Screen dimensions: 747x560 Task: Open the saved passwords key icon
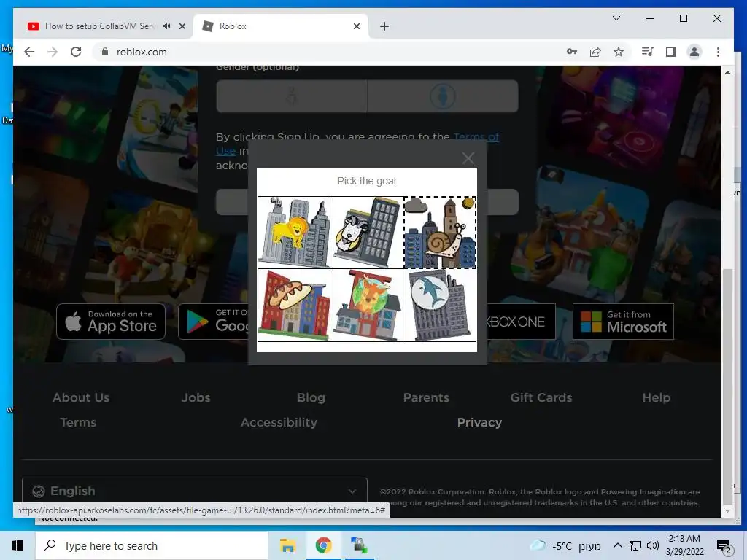pyautogui.click(x=572, y=52)
